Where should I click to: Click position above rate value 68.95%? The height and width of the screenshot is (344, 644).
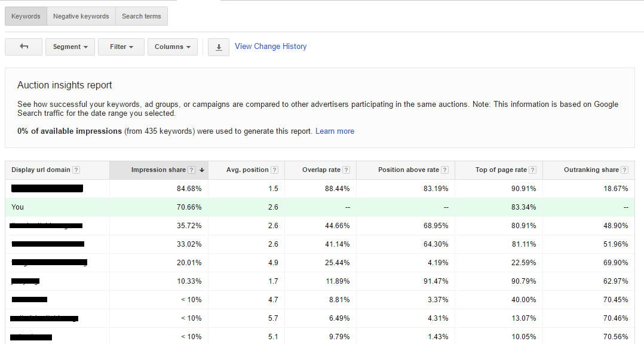tap(436, 226)
